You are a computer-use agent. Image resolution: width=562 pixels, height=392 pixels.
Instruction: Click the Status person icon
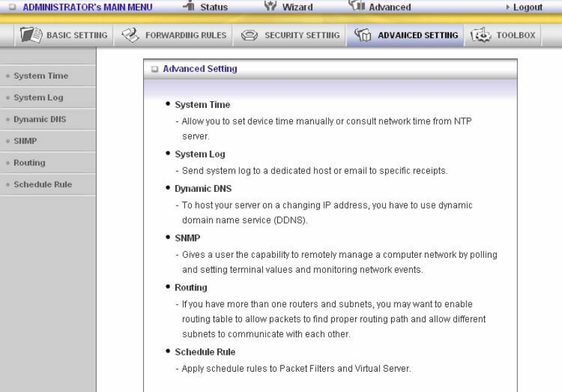click(189, 5)
